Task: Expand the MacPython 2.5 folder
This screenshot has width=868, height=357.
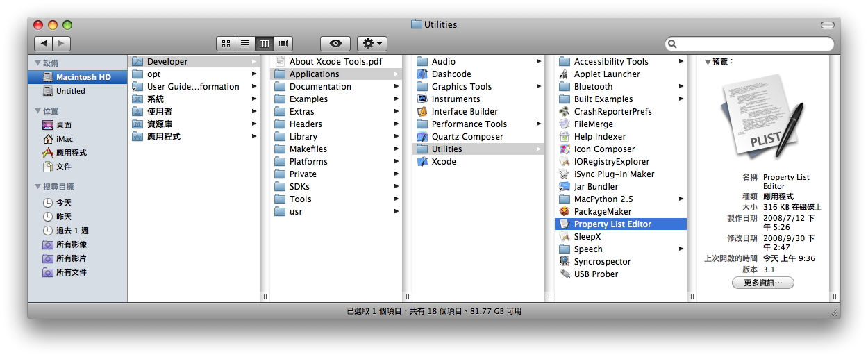Action: [x=681, y=199]
